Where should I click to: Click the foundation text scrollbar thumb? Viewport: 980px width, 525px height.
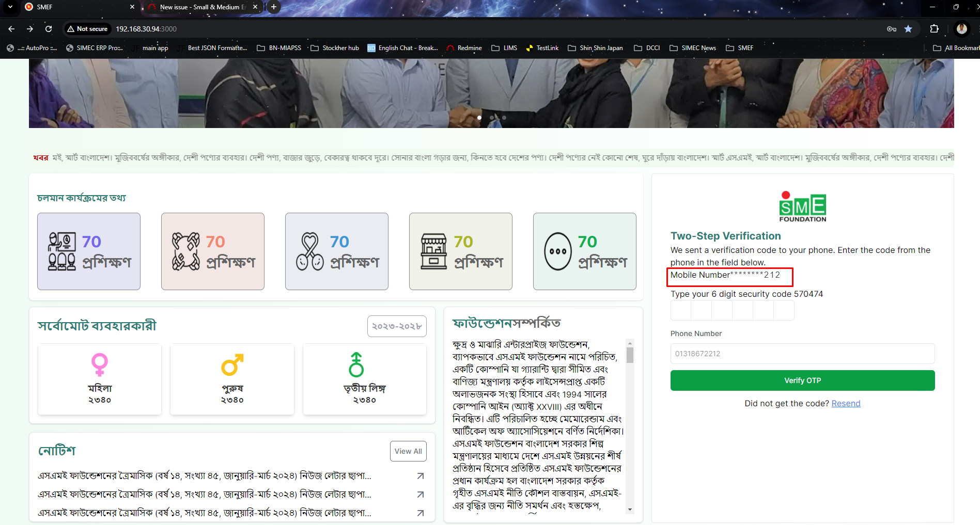pos(630,355)
